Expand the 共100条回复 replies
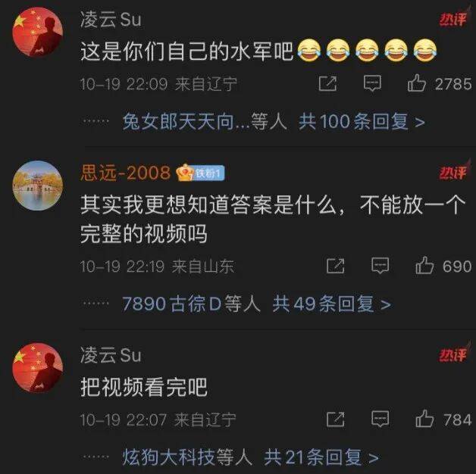Image resolution: width=476 pixels, height=474 pixels. 362,122
